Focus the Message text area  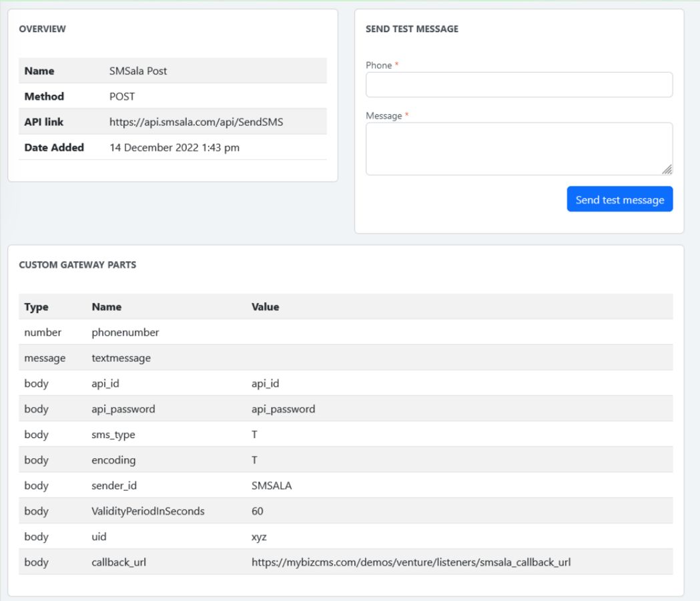pos(518,148)
